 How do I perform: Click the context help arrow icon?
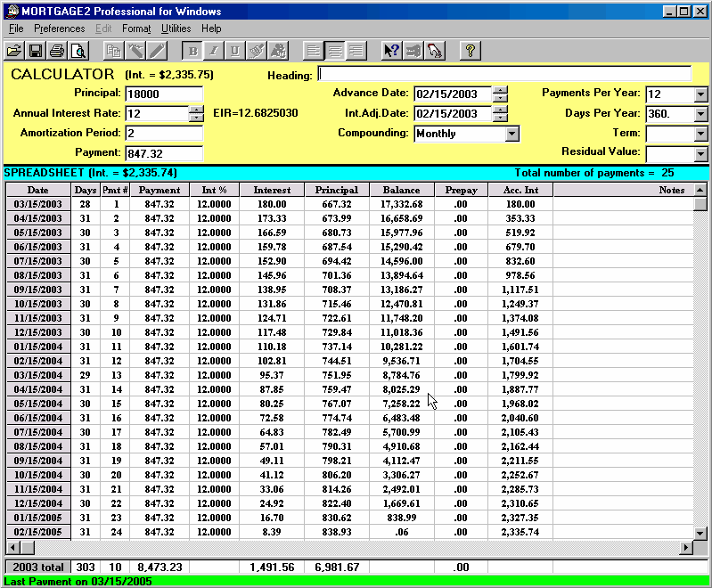391,51
